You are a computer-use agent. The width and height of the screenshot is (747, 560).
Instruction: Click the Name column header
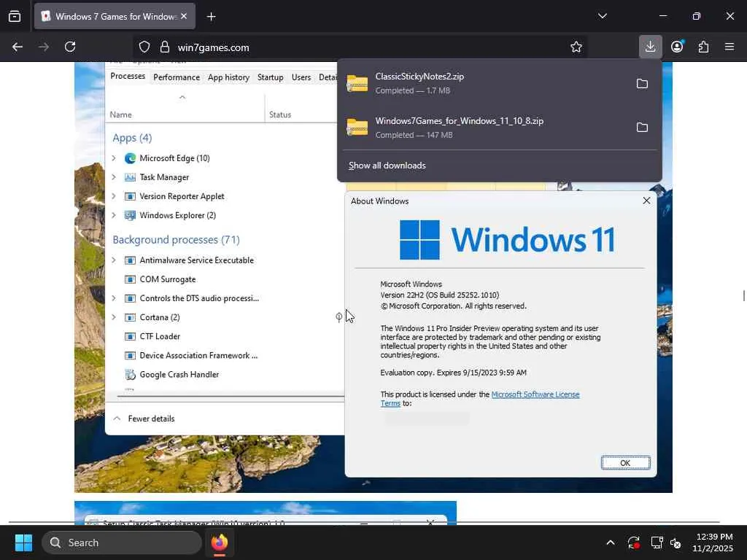click(121, 114)
